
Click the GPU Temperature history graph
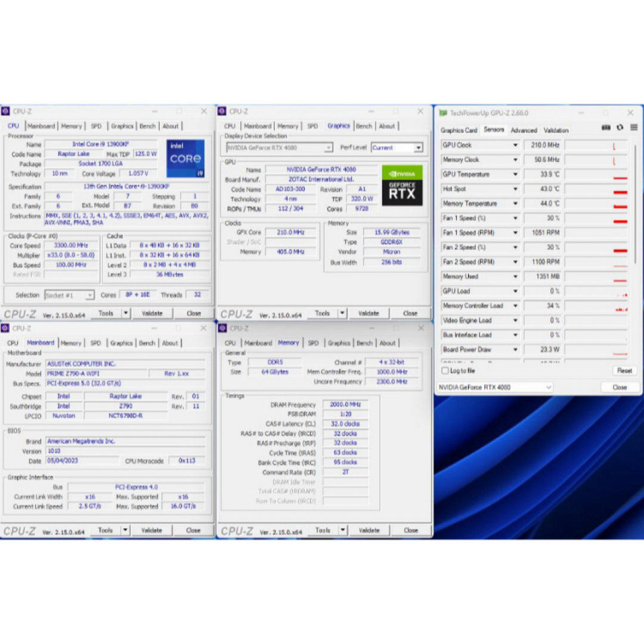coord(596,175)
